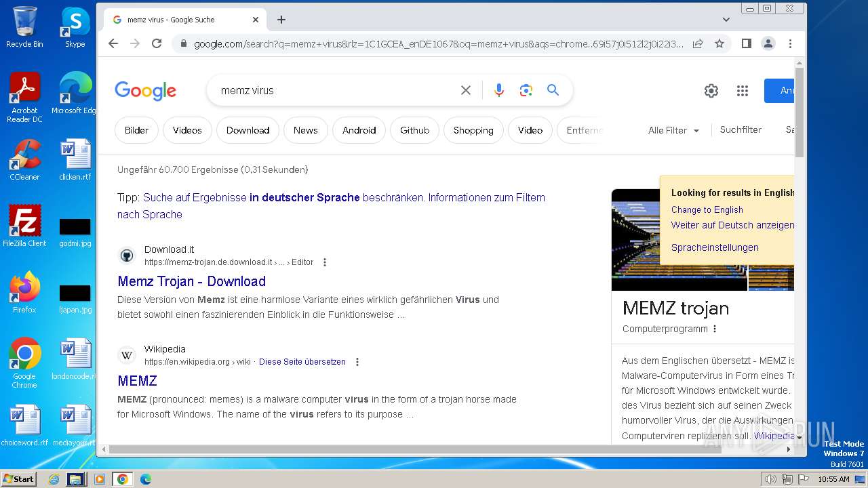Screen dimensions: 868x488
Task: Go back with Chrome back arrow
Action: point(113,43)
